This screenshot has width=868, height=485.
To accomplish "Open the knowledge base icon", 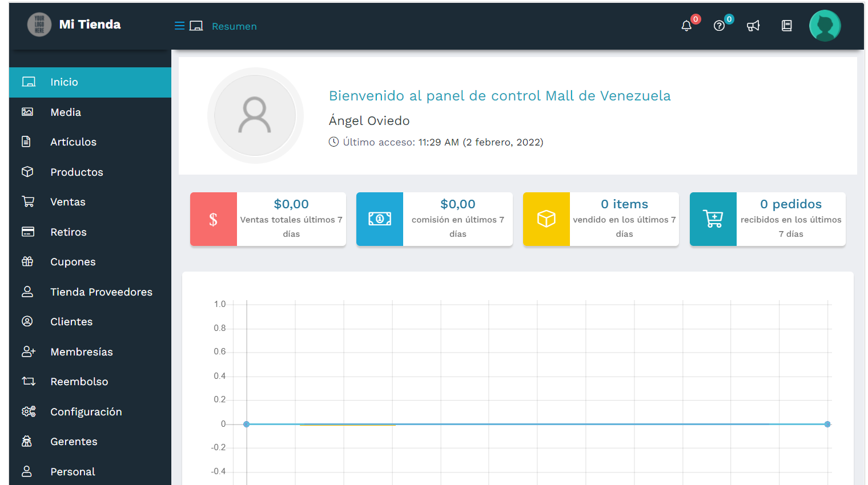I will pos(786,26).
